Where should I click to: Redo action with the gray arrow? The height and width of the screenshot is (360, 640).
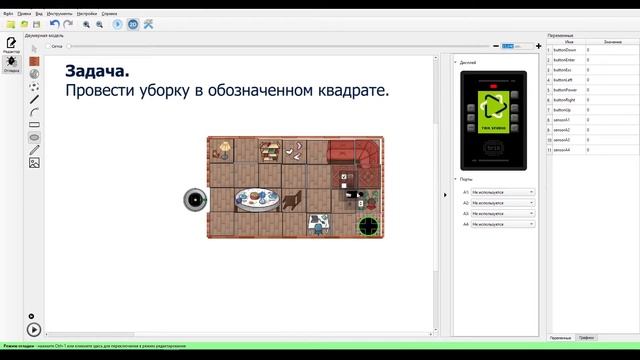68,24
